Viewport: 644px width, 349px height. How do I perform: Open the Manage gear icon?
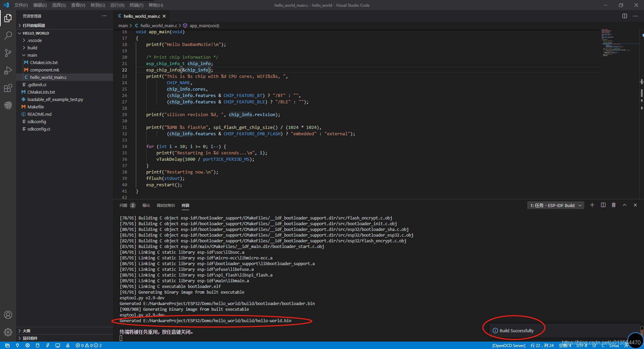(x=8, y=332)
